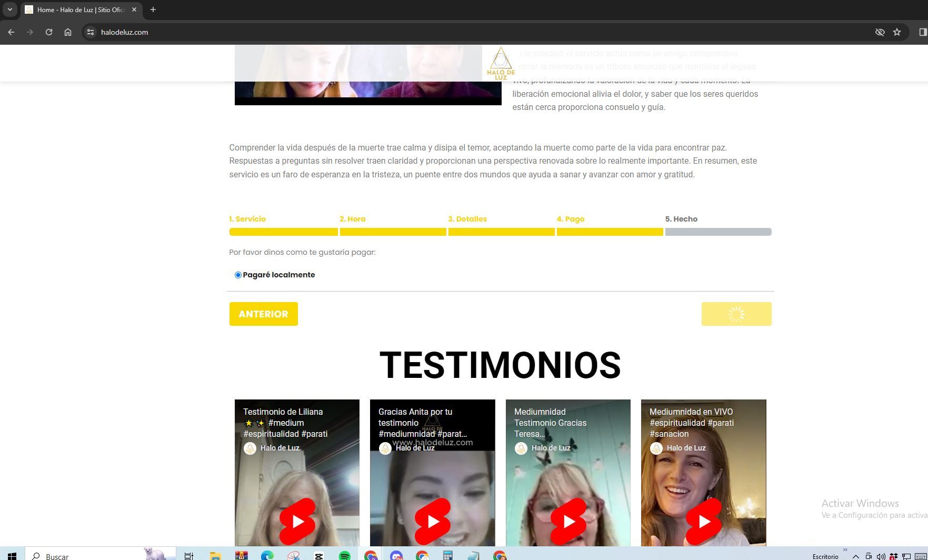Open WinRAR from the taskbar
928x560 pixels.
241,556
